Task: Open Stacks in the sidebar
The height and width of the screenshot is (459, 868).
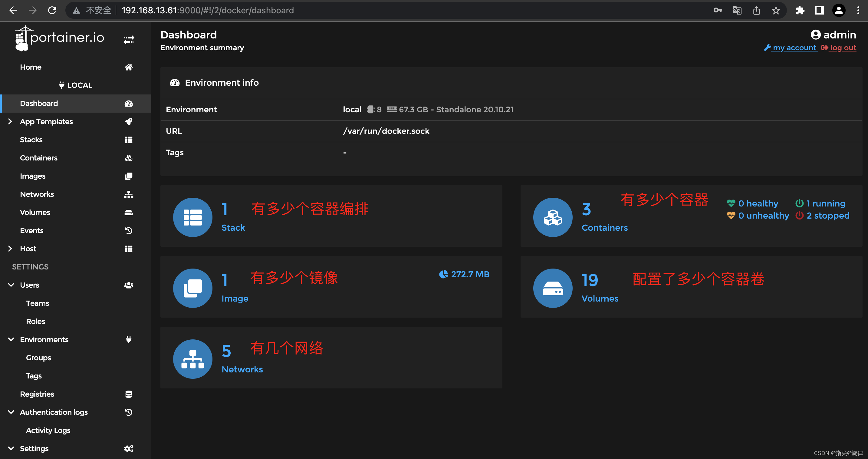Action: [x=31, y=140]
